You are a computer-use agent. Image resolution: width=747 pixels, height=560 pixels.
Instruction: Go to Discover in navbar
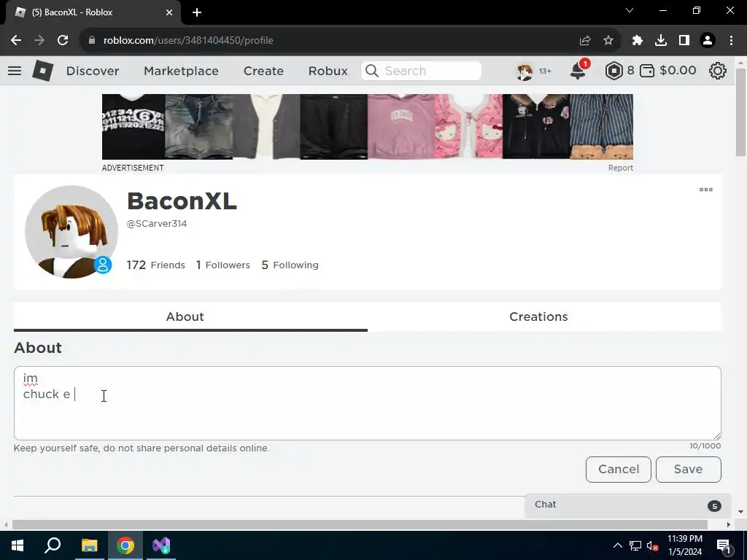pyautogui.click(x=93, y=71)
